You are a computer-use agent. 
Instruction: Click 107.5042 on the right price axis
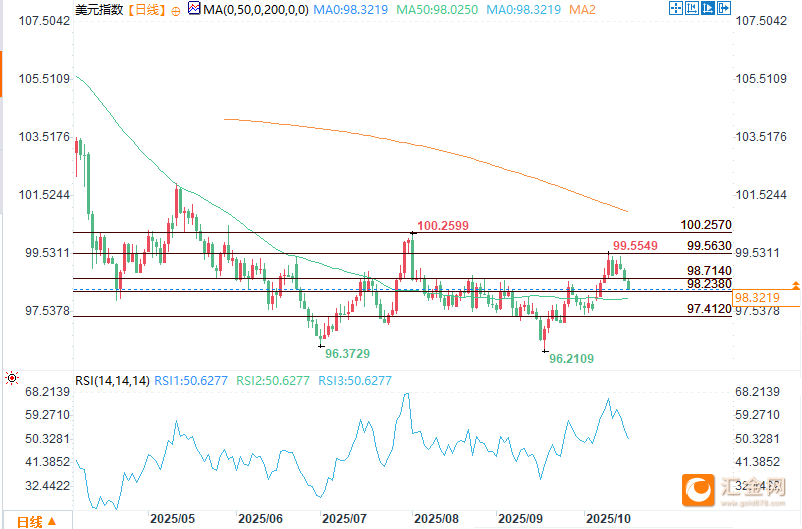tap(761, 21)
